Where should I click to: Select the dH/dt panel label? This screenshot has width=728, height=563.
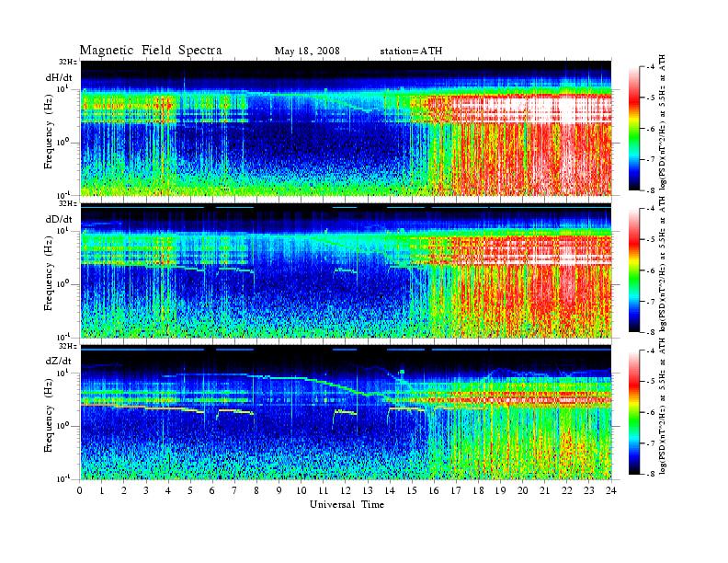[59, 77]
